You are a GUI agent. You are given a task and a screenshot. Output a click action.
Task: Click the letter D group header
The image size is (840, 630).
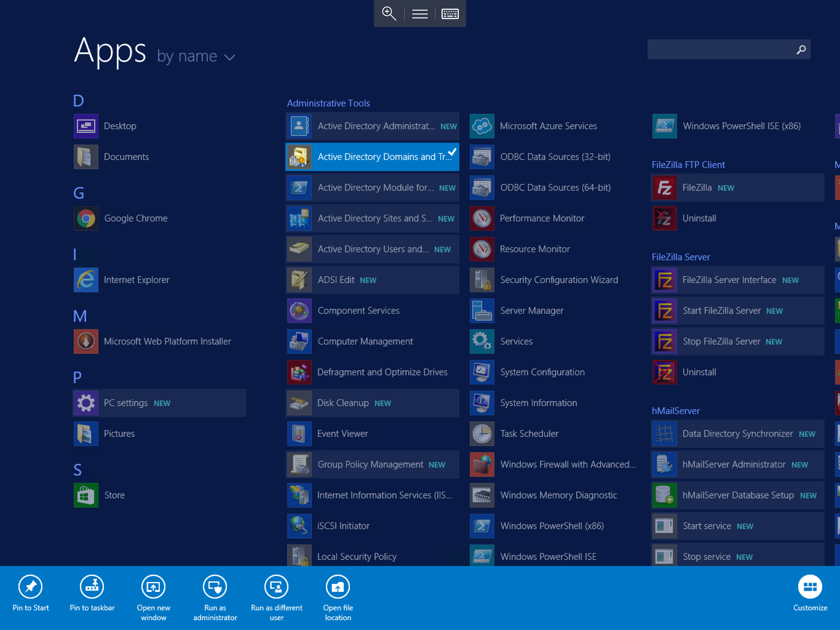coord(78,101)
